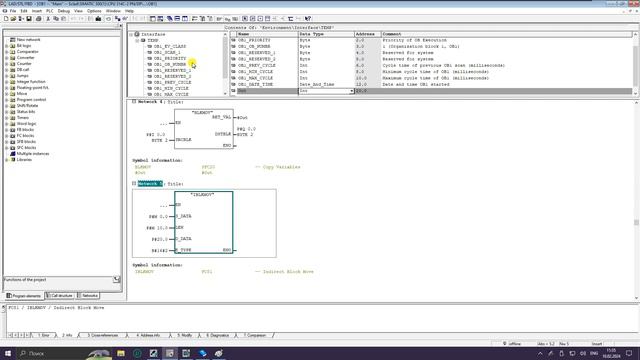
Task: Expand the Comparator folder
Action: tap(7, 52)
